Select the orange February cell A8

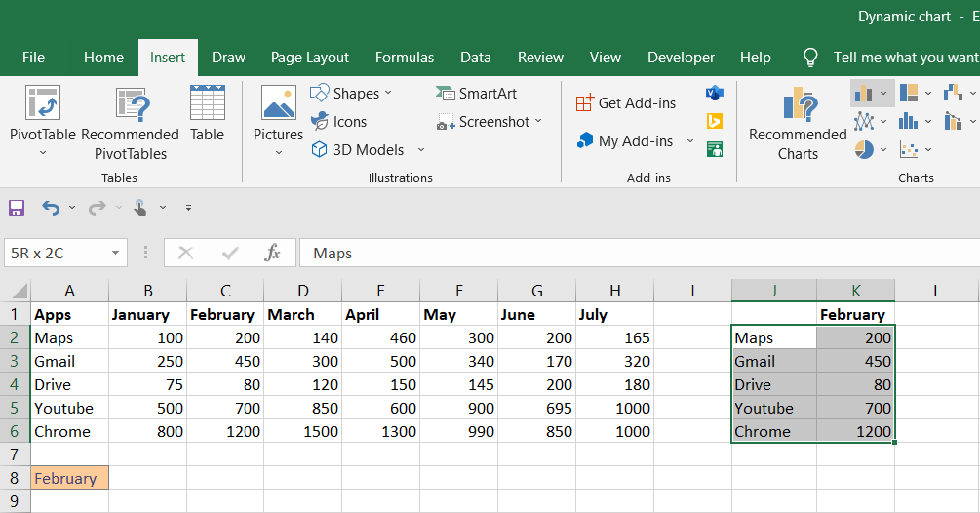[69, 478]
